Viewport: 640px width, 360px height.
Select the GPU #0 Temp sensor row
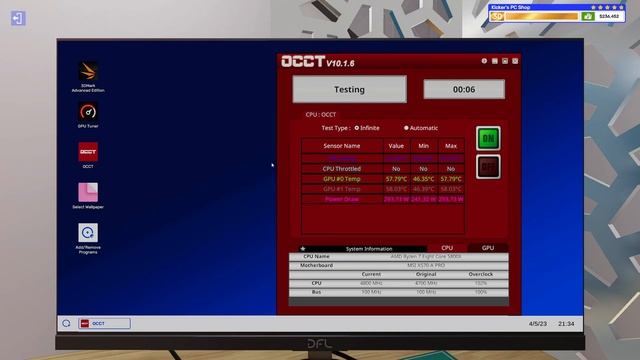tap(383, 179)
